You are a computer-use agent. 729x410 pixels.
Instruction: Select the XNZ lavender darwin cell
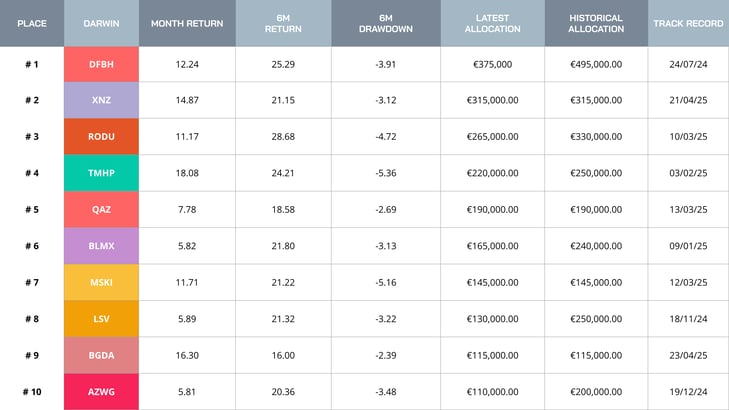click(101, 100)
